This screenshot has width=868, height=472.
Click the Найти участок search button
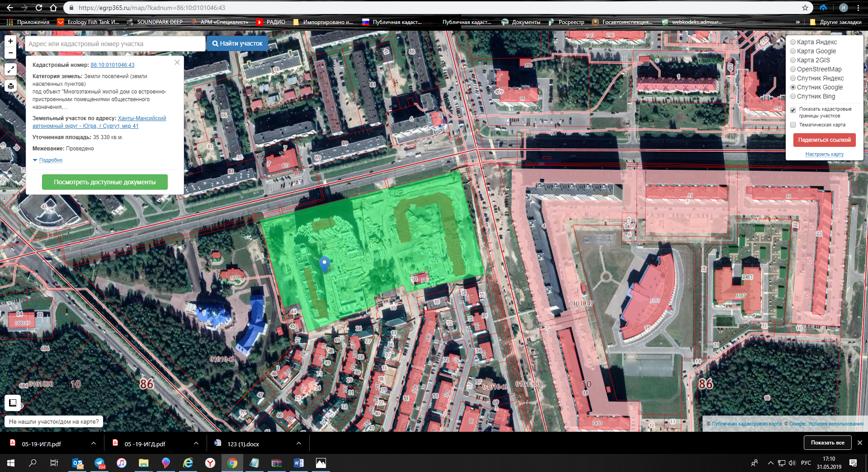click(237, 43)
